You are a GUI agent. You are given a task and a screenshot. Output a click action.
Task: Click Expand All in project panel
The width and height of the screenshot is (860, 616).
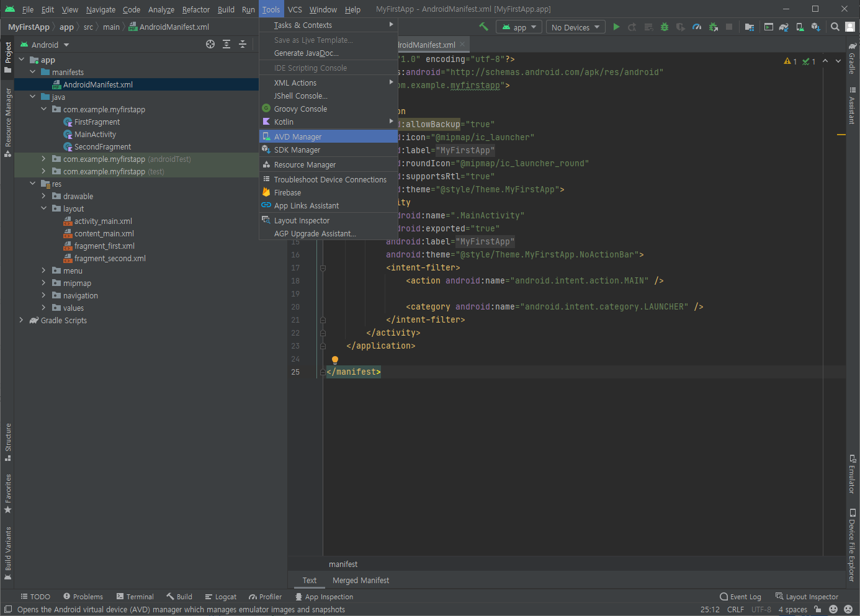click(226, 44)
